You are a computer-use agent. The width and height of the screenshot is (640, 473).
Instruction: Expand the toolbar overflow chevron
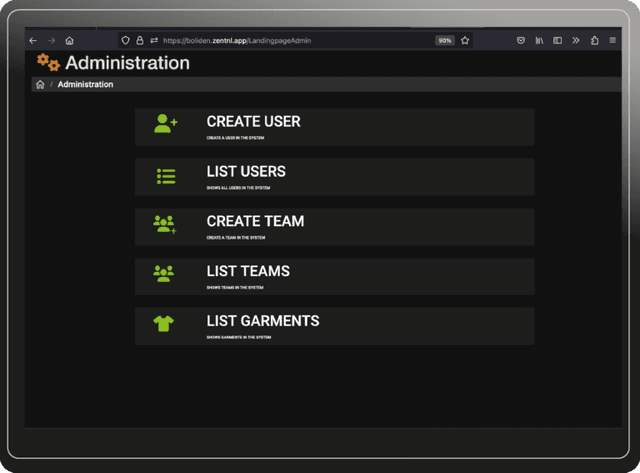point(576,41)
